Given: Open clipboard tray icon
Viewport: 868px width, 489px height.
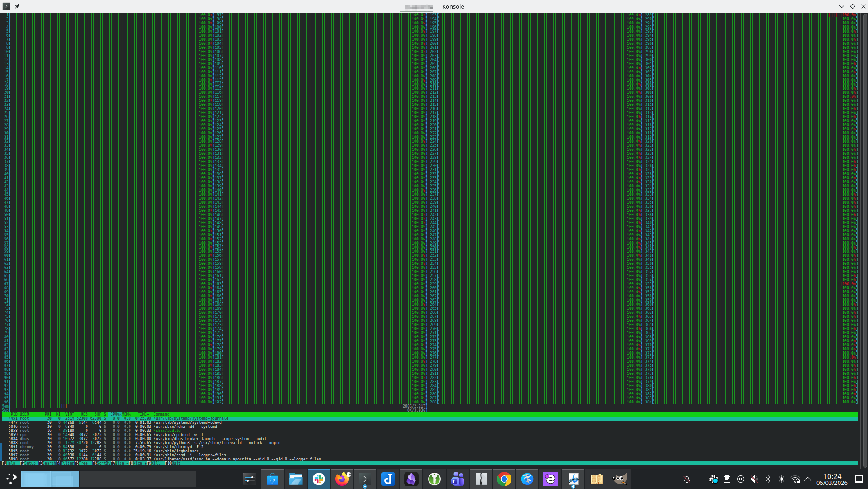Looking at the screenshot, I should pyautogui.click(x=727, y=479).
